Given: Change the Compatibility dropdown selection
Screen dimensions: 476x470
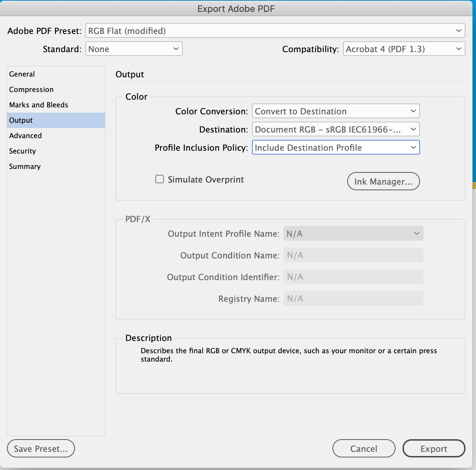Looking at the screenshot, I should coord(404,49).
